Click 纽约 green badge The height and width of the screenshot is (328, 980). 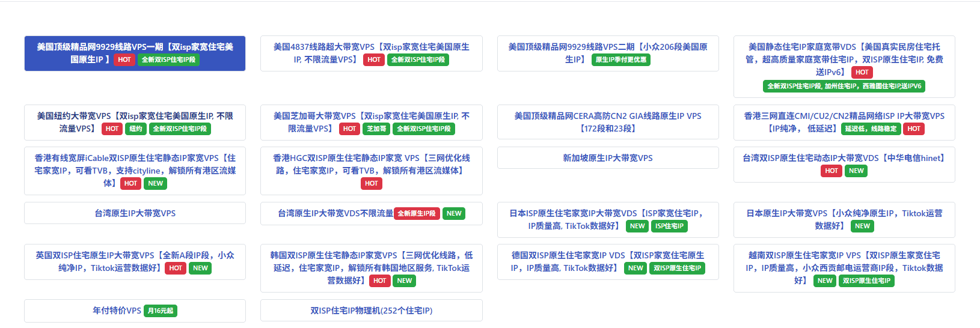pos(136,129)
